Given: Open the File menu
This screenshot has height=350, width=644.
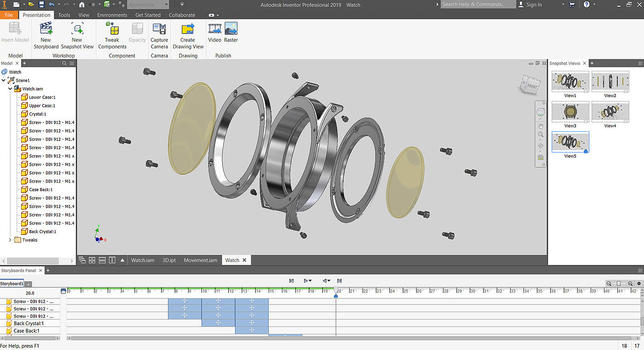Looking at the screenshot, I should pyautogui.click(x=9, y=15).
